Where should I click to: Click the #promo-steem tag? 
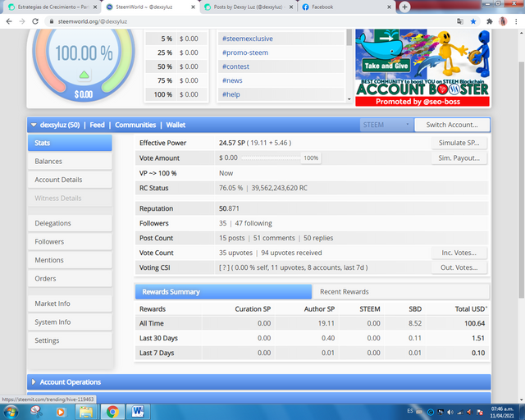(245, 53)
